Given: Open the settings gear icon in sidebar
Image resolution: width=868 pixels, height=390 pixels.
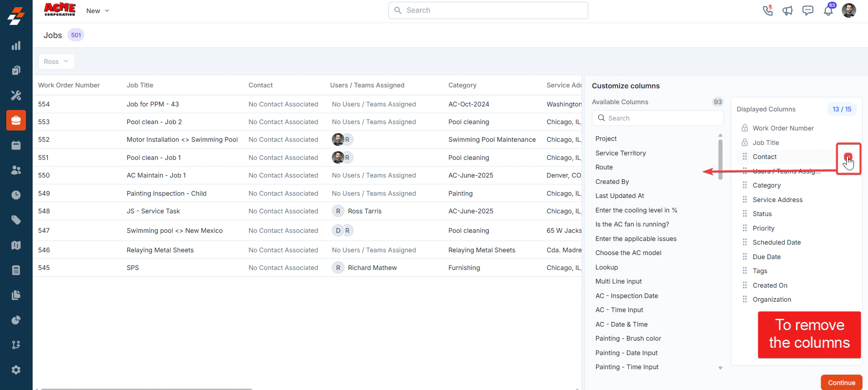Looking at the screenshot, I should point(16,370).
